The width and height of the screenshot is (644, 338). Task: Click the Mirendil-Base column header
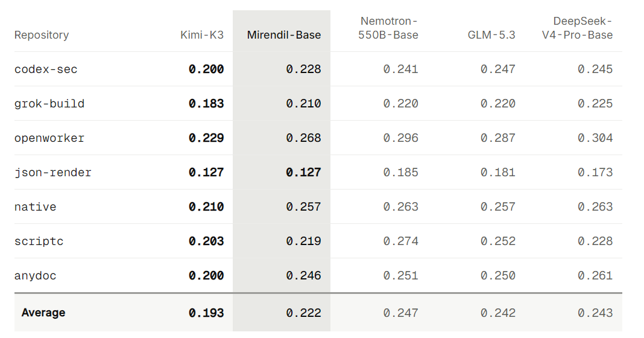click(x=284, y=35)
